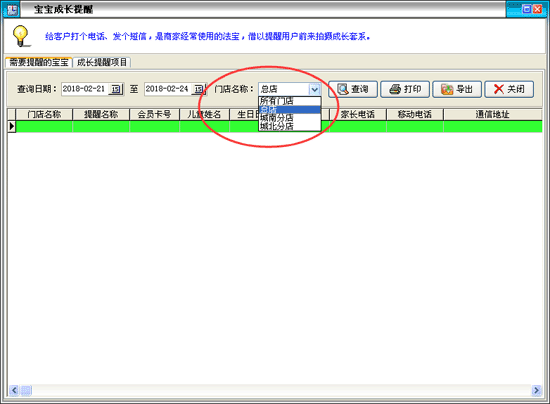Select the 需要提醒的宝宝 tab
The width and height of the screenshot is (550, 404).
(x=39, y=62)
